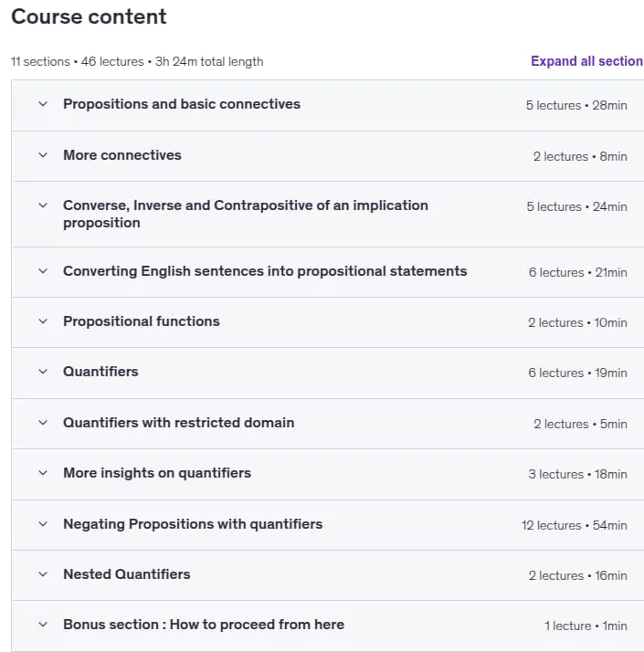Click chevron beside Converse, Inverse and Contrapositive

click(43, 205)
